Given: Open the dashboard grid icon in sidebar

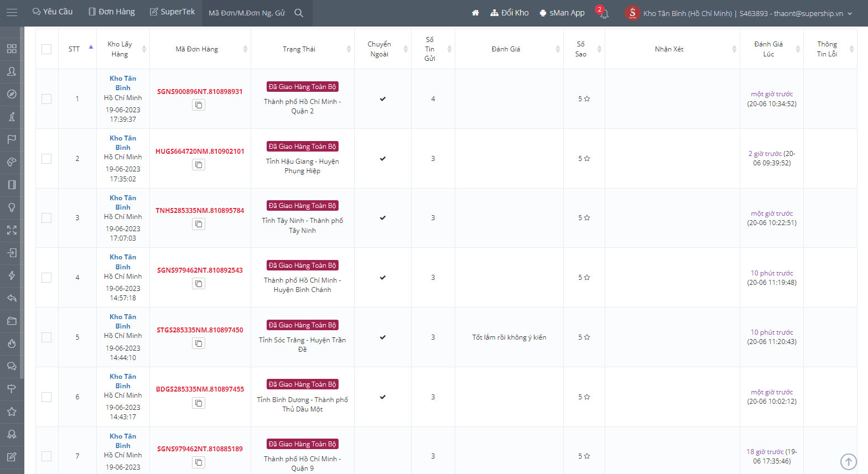Looking at the screenshot, I should click(12, 49).
